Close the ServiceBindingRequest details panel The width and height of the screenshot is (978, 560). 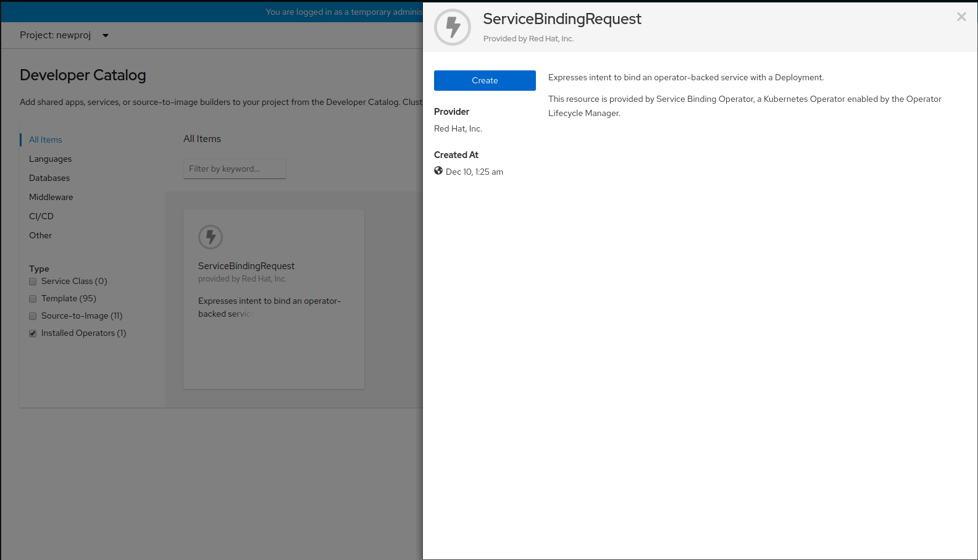(961, 17)
